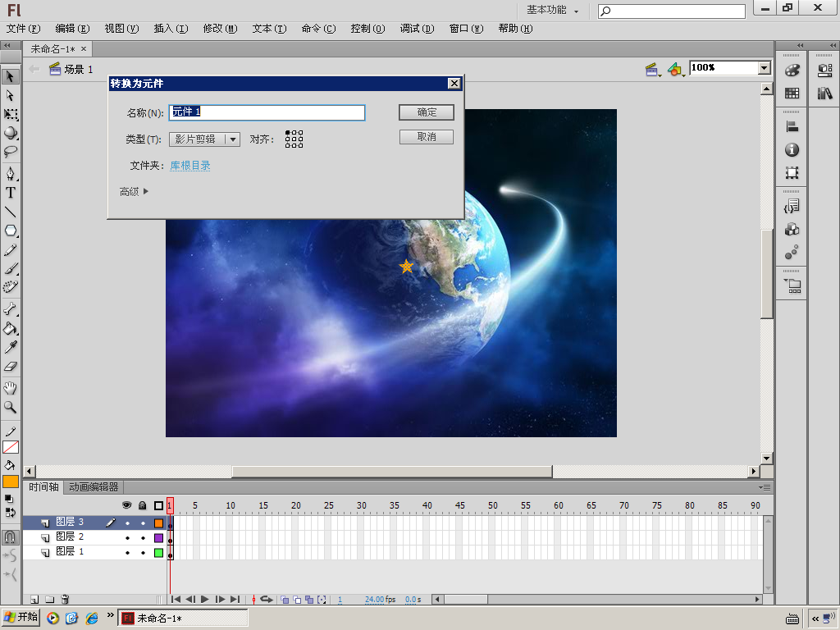This screenshot has height=630, width=840.
Task: Switch to the 动画编辑器 tab
Action: click(93, 487)
